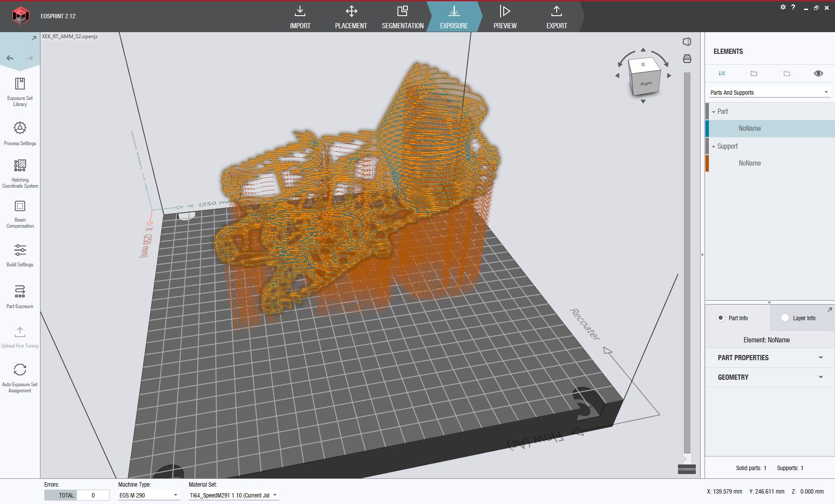Open Parts And Supports dropdown
This screenshot has height=504, width=835.
click(x=769, y=93)
